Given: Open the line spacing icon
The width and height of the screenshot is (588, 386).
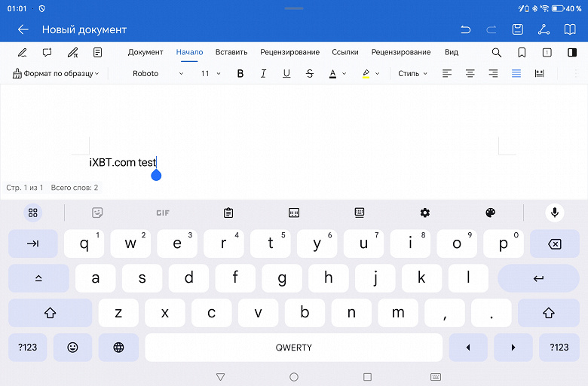Looking at the screenshot, I should (x=539, y=74).
